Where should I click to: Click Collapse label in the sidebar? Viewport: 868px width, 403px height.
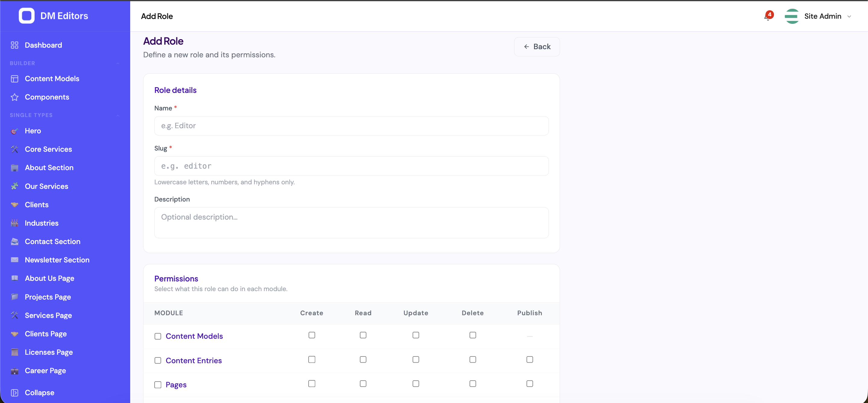tap(39, 392)
